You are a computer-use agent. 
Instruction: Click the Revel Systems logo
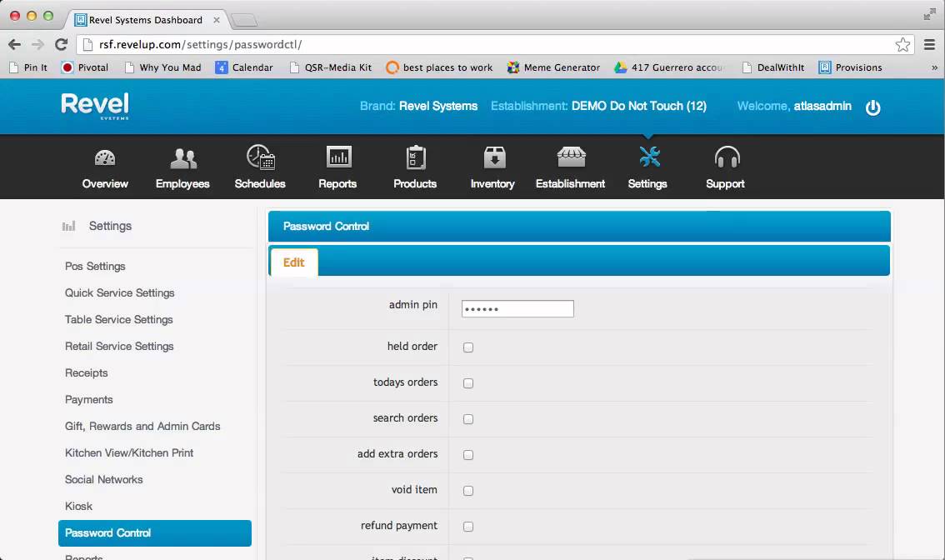coord(95,106)
